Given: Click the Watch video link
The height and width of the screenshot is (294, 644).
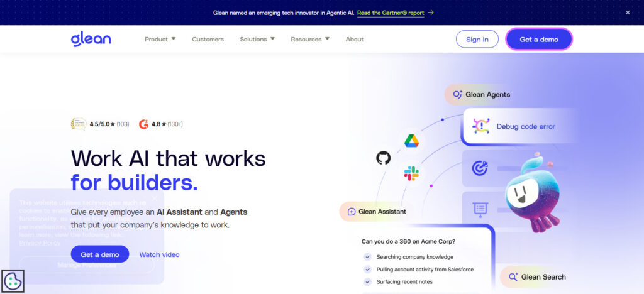Looking at the screenshot, I should (x=159, y=254).
